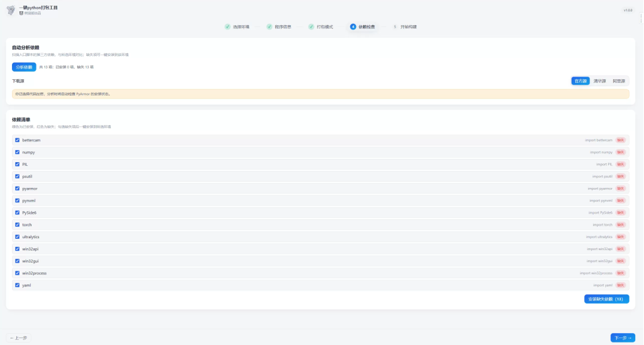Click the v1.0.0 version label
Screen dimensions: 644x345
(628, 10)
